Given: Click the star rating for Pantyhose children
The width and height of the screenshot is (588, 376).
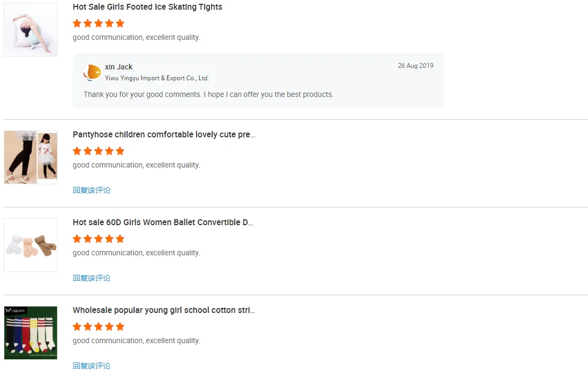Looking at the screenshot, I should point(99,151).
